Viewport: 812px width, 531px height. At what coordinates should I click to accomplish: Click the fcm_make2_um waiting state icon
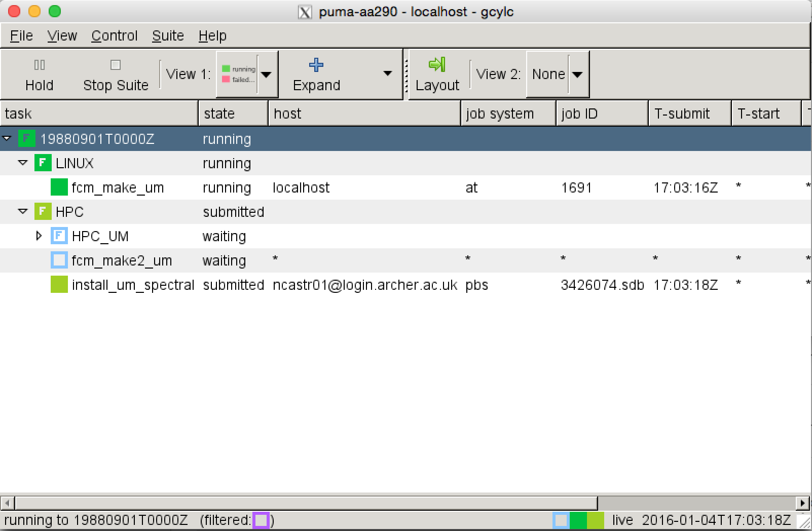tap(59, 260)
